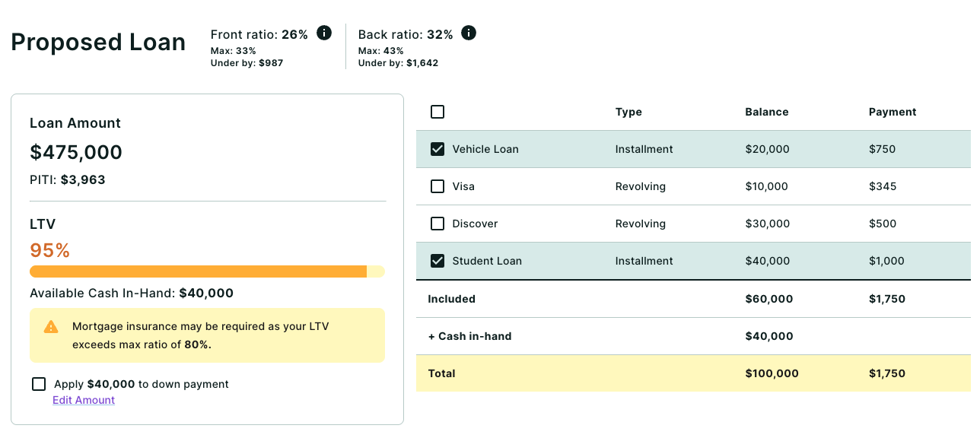Enable Apply $40,000 to down payment
980x438 pixels.
[x=39, y=384]
